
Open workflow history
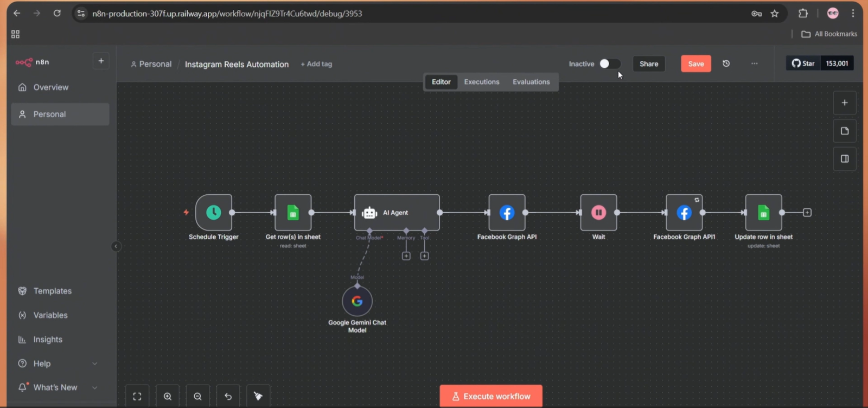(726, 63)
